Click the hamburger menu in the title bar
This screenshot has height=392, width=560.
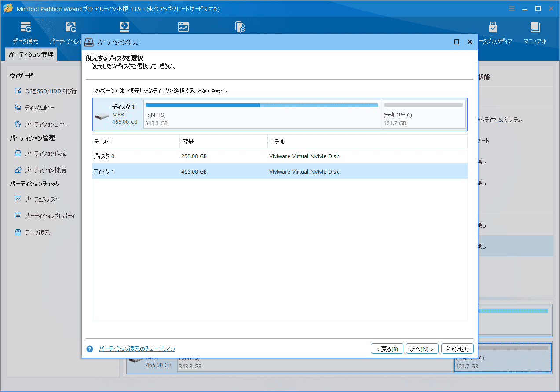coord(512,8)
